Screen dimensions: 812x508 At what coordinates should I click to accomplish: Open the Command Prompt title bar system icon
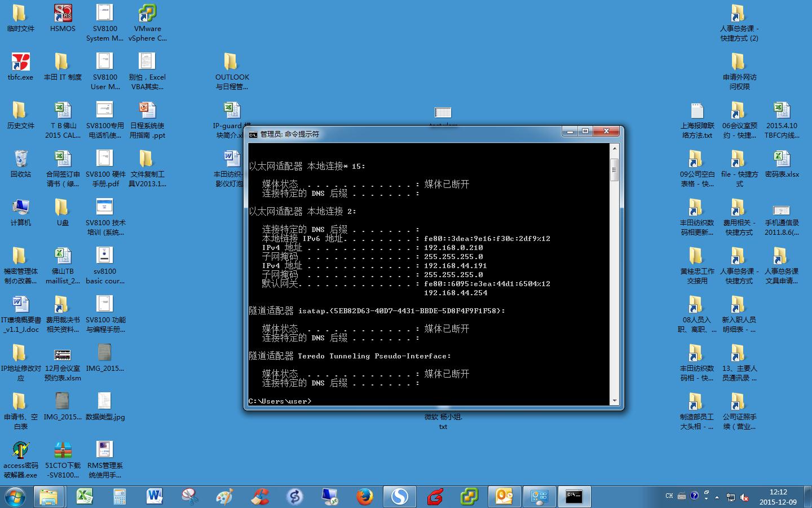[x=253, y=134]
